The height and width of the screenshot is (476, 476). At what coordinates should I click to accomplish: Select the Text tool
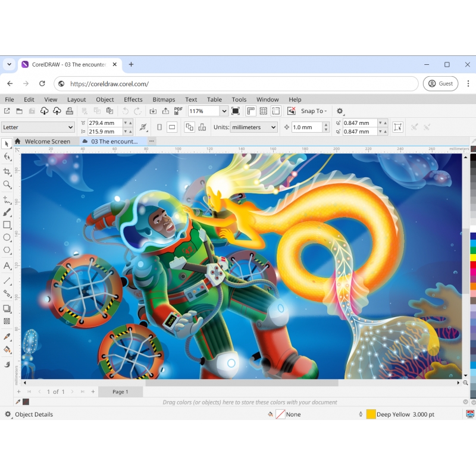point(7,265)
